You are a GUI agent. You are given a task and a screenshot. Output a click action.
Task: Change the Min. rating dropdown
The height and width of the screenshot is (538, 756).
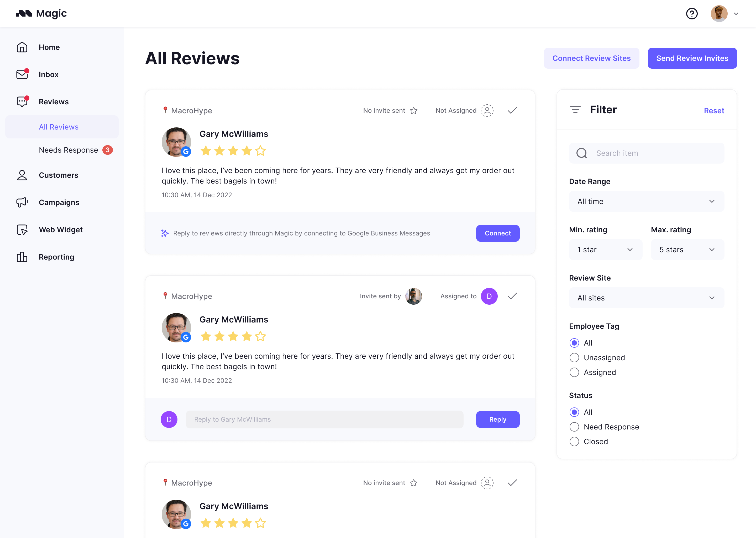point(606,249)
